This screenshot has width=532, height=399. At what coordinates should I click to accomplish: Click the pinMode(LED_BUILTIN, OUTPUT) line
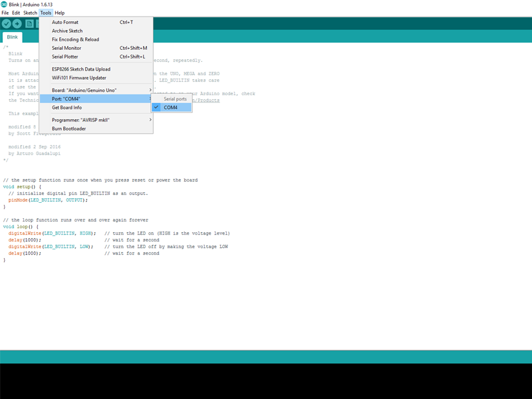[48, 200]
